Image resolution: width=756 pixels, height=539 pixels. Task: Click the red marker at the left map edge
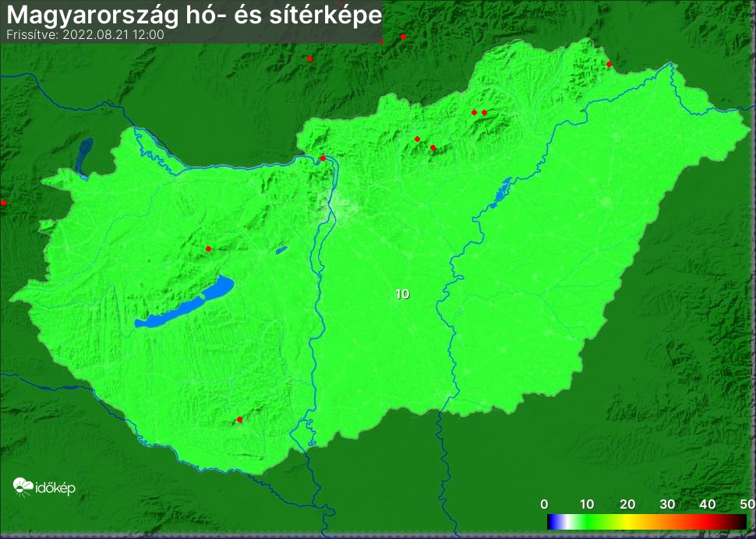[x=3, y=203]
